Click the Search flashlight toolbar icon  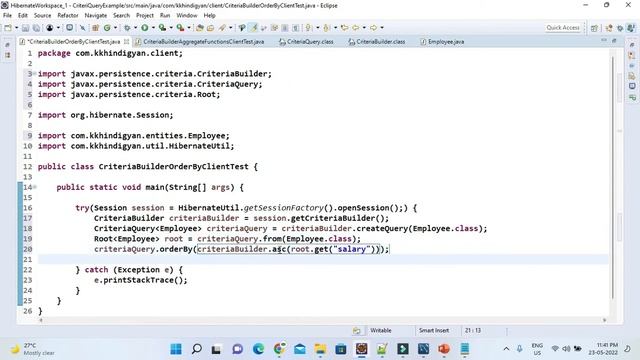(x=222, y=28)
